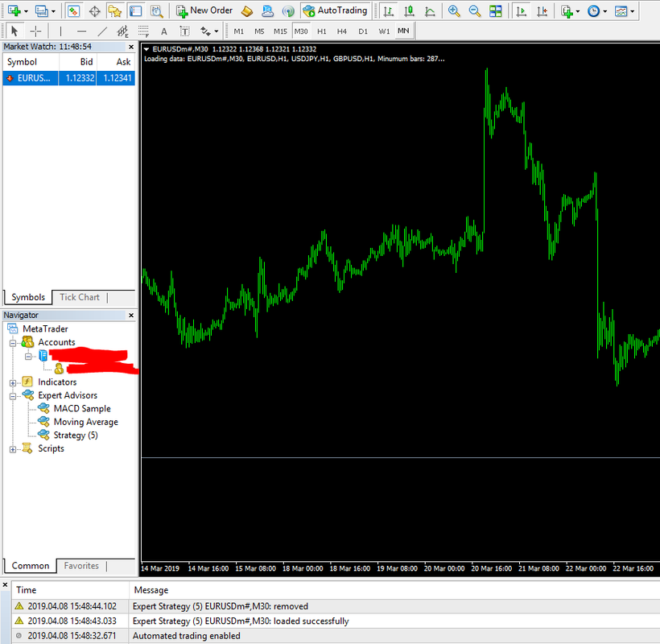Toggle Chart Shift icon
Image resolution: width=660 pixels, height=644 pixels.
tap(542, 11)
